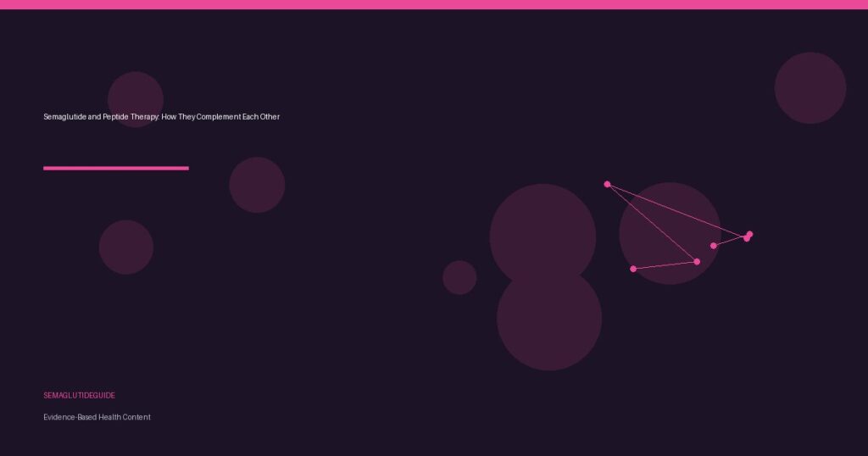Click the upper of the two overlapping large circles

pos(542,231)
